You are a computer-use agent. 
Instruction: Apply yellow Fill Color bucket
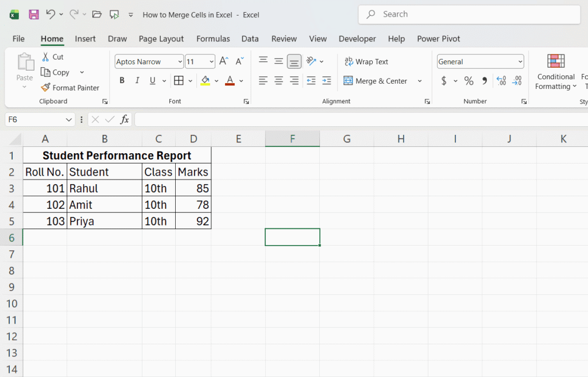pyautogui.click(x=205, y=80)
